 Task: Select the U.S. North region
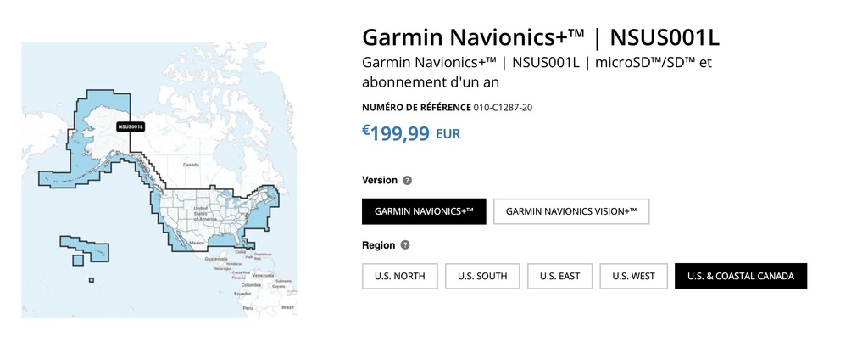(x=400, y=276)
